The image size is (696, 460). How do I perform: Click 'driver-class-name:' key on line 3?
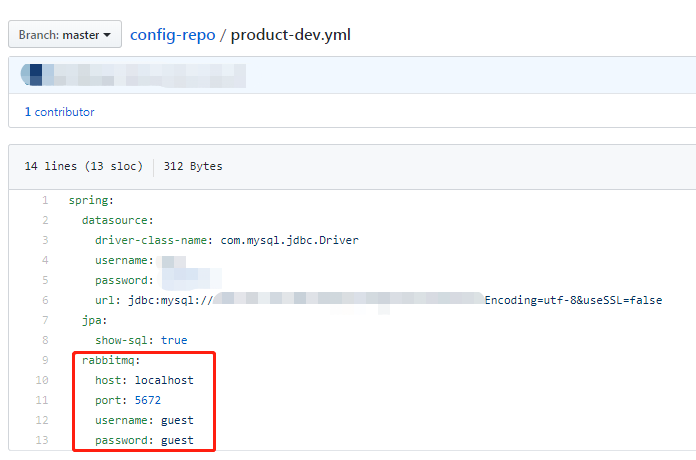[x=154, y=240]
